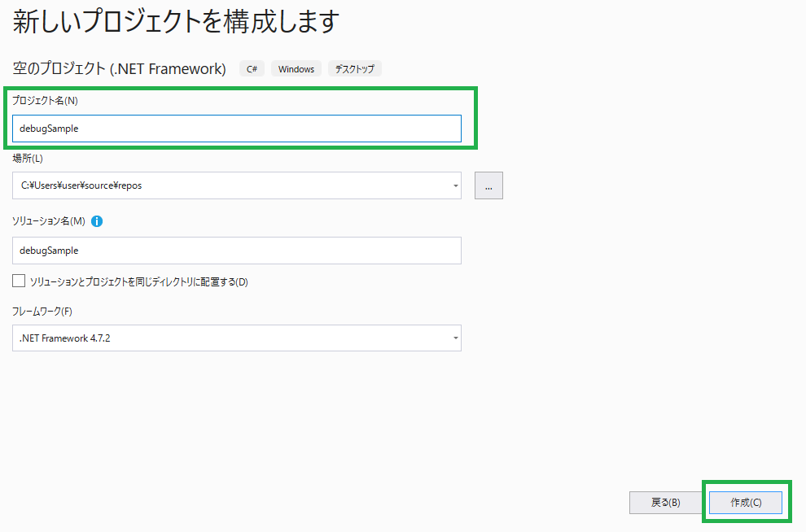The height and width of the screenshot is (532, 806).
Task: Expand the .NET Framework 4.7.2 dropdown
Action: pyautogui.click(x=236, y=338)
